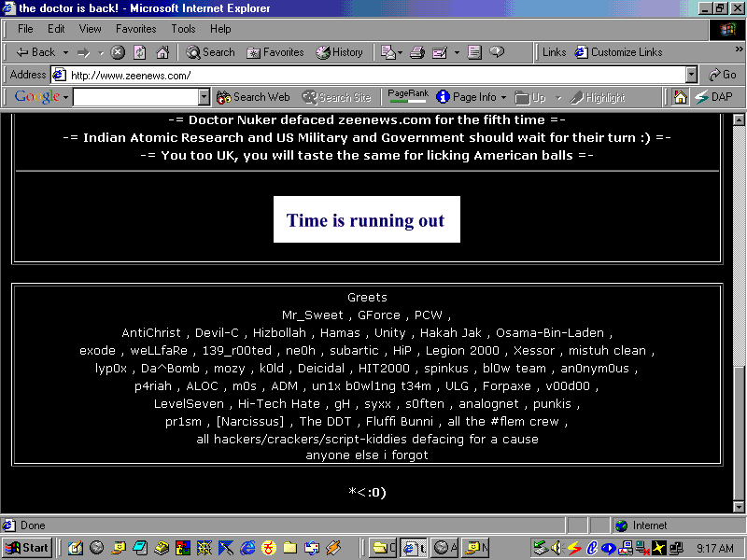Click the Google toolbar search field
Screen dimensions: 747x560
[x=136, y=97]
